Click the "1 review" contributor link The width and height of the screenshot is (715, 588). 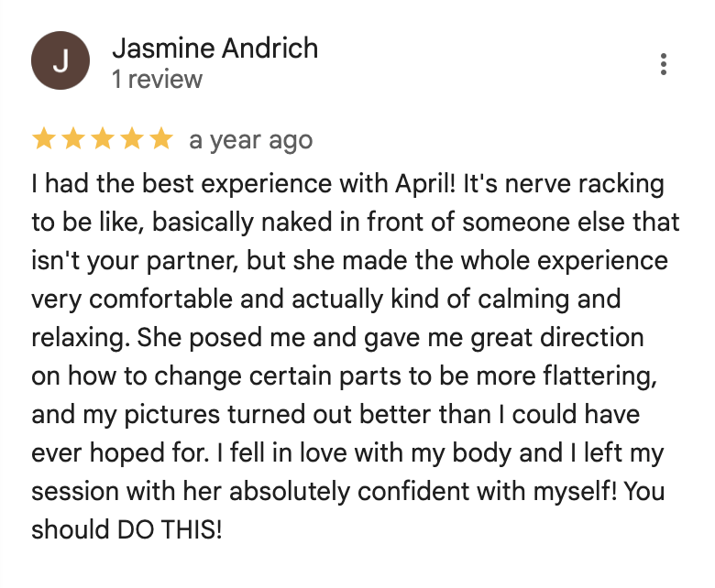(158, 80)
